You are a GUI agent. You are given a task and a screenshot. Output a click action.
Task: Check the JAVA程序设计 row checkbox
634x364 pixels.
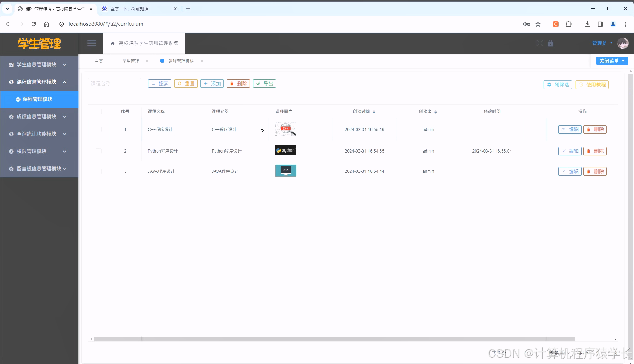point(99,171)
